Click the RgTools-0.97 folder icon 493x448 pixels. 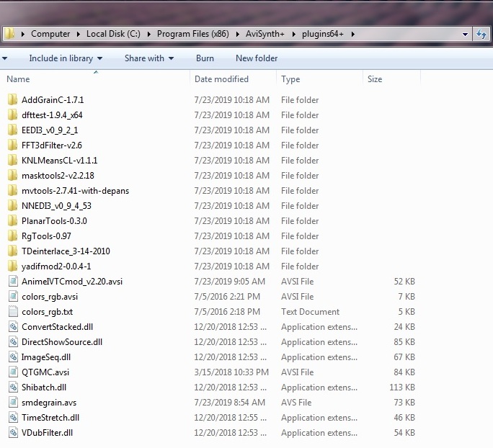tap(12, 236)
